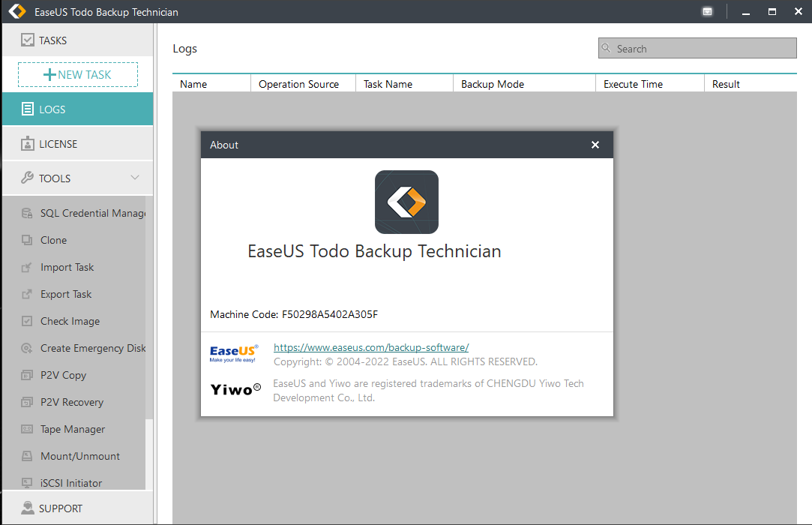Click the SQL Credential Manager icon
This screenshot has width=812, height=525.
27,213
